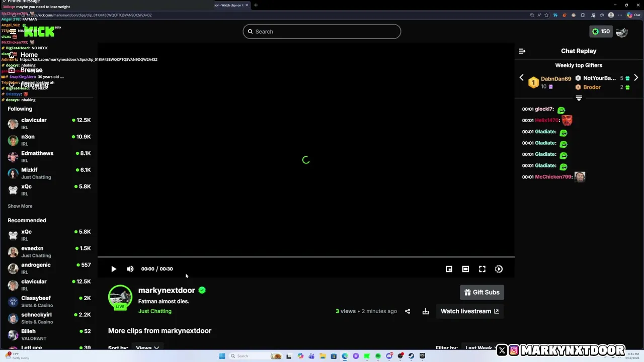Open clicks Sort by Views dropdown

tap(147, 347)
